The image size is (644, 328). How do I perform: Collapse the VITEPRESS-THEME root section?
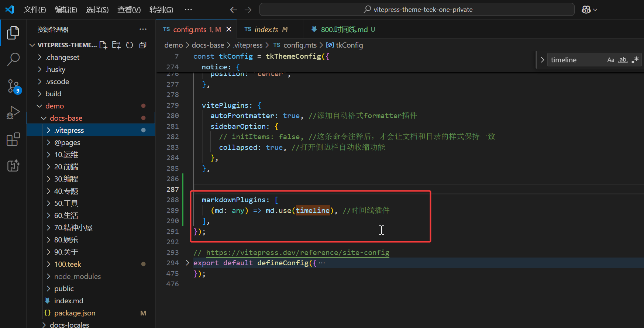pyautogui.click(x=32, y=45)
